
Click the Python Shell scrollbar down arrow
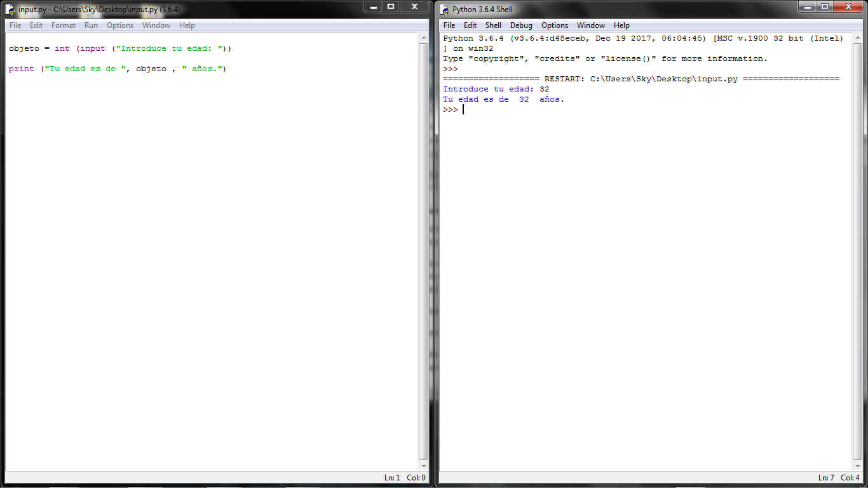point(858,466)
